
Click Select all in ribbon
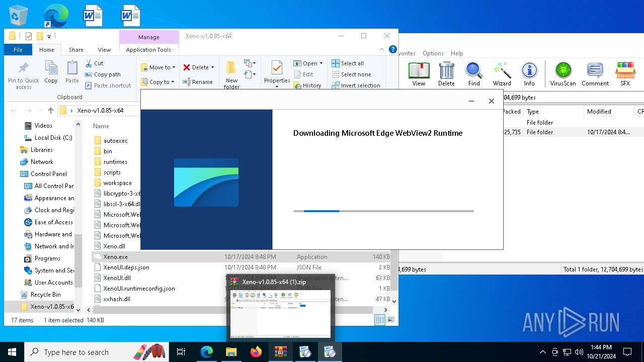[348, 63]
